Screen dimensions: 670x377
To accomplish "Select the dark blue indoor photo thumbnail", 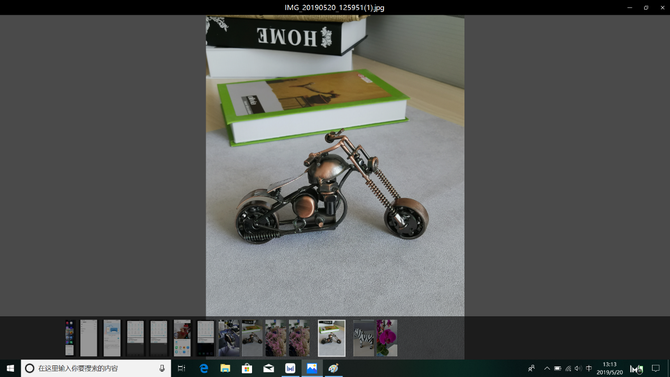I will (x=229, y=338).
